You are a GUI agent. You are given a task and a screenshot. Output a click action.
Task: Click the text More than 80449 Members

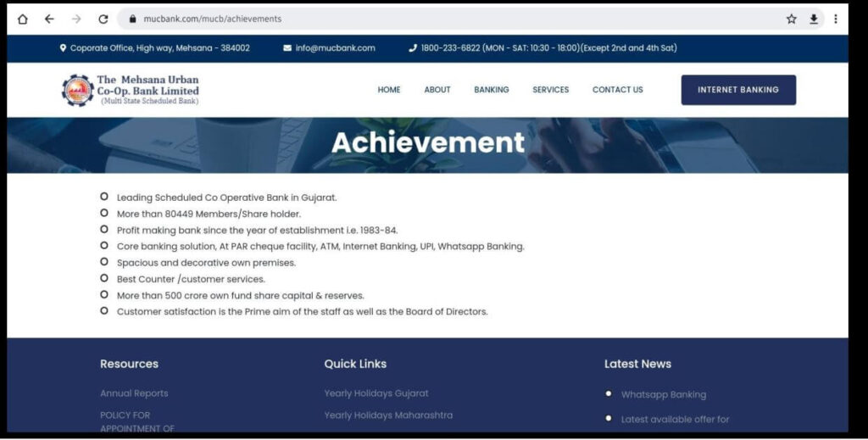(209, 214)
